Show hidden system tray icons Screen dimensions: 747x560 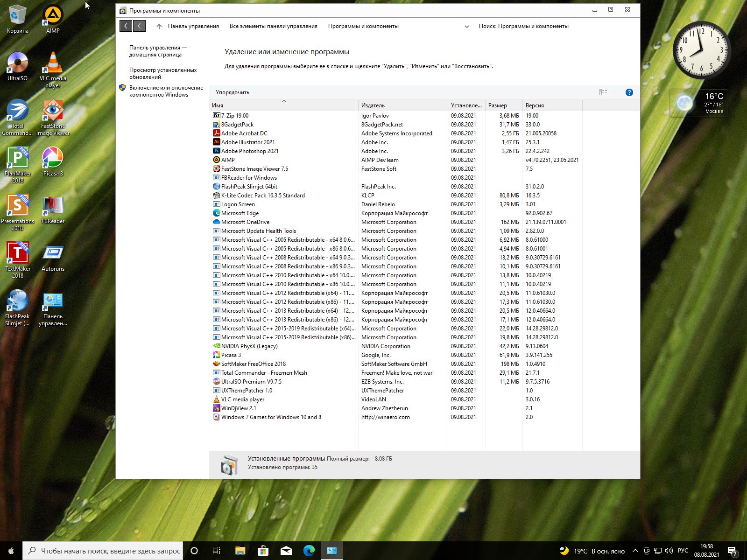635,551
